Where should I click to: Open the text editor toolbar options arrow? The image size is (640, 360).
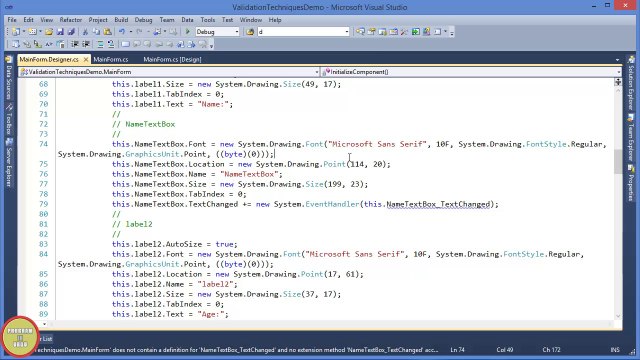click(211, 46)
